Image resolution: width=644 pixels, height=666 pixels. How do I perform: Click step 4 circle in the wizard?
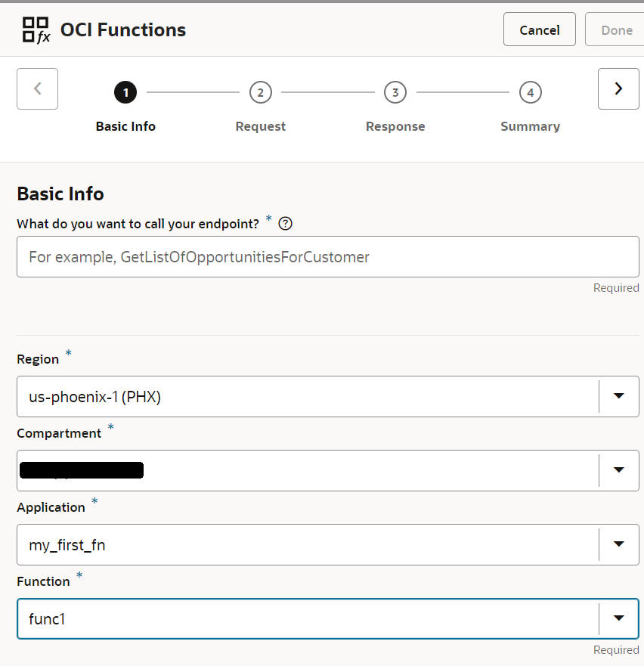click(530, 92)
